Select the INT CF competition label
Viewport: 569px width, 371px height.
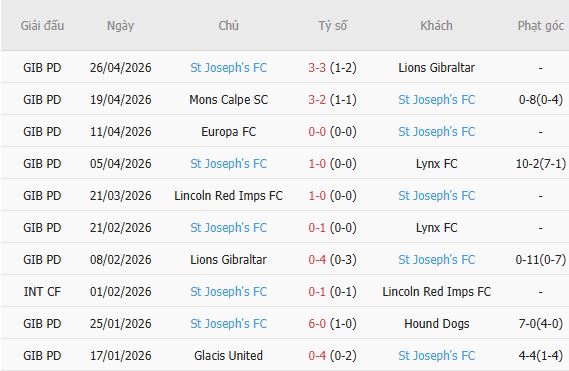[x=42, y=292]
